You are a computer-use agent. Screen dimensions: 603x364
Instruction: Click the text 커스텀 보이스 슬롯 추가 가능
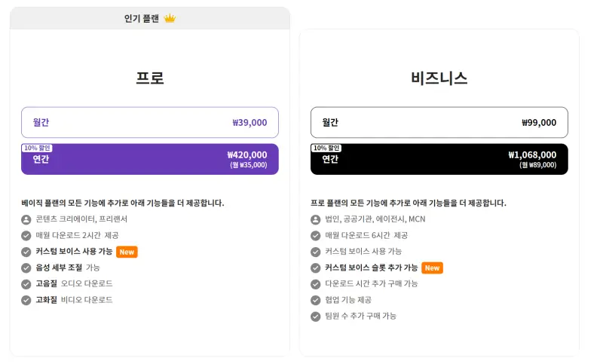click(372, 268)
